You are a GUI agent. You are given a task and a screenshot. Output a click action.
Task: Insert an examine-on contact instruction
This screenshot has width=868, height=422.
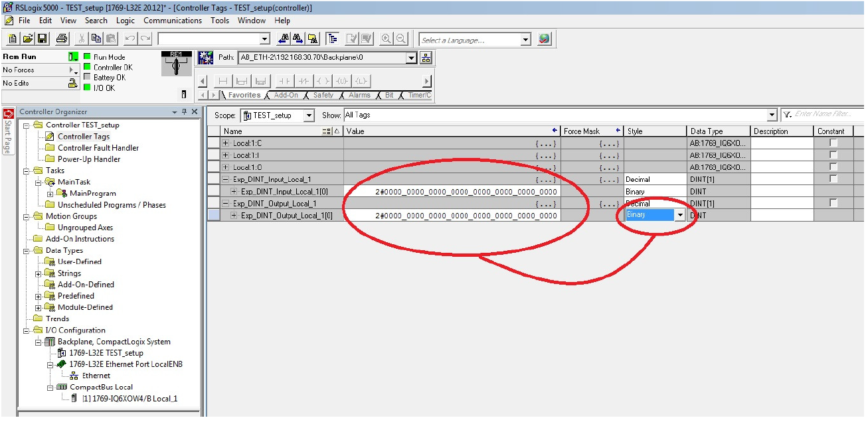284,81
